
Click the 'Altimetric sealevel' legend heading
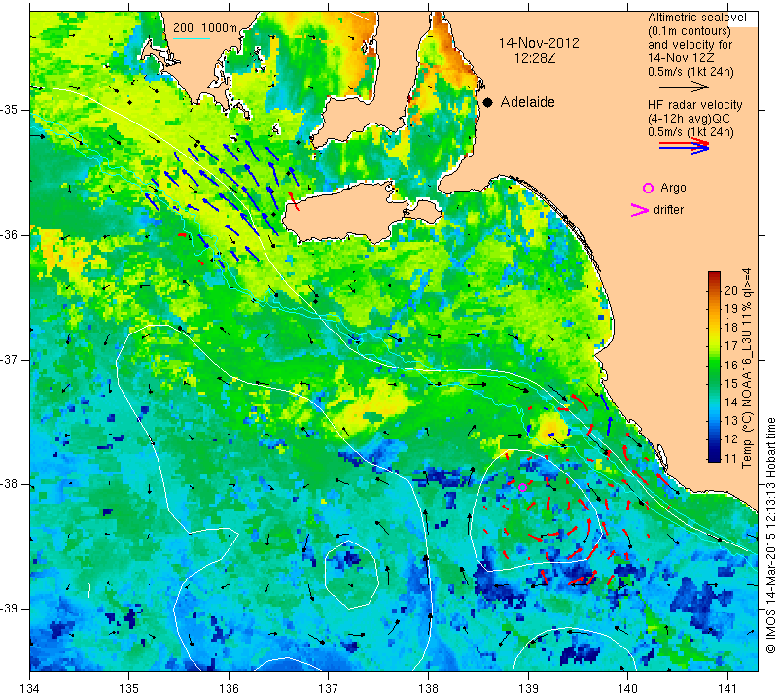[x=696, y=17]
